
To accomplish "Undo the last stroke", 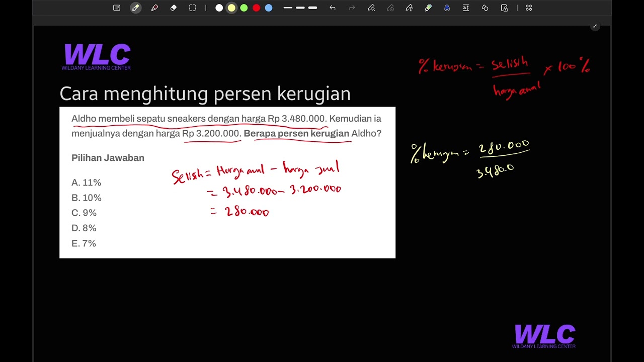I will coord(333,8).
